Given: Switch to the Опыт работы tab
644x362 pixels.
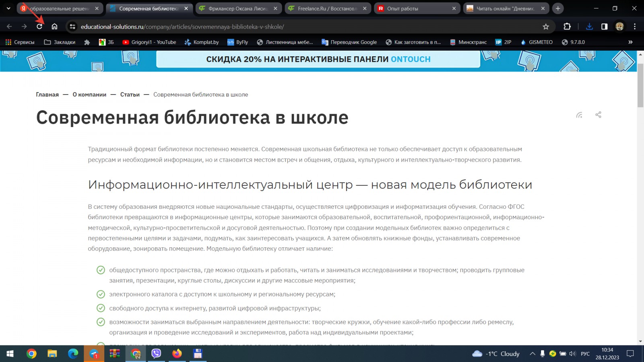Looking at the screenshot, I should pos(417,8).
